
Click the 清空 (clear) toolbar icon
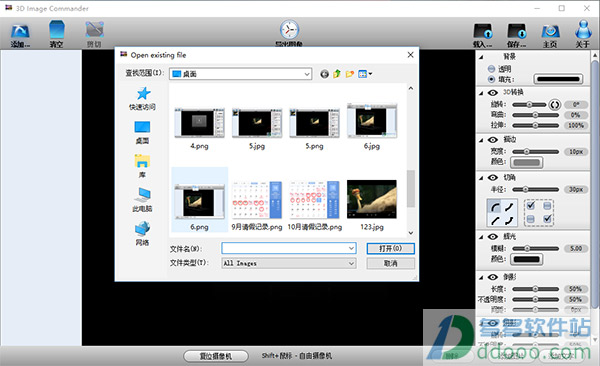[56, 34]
